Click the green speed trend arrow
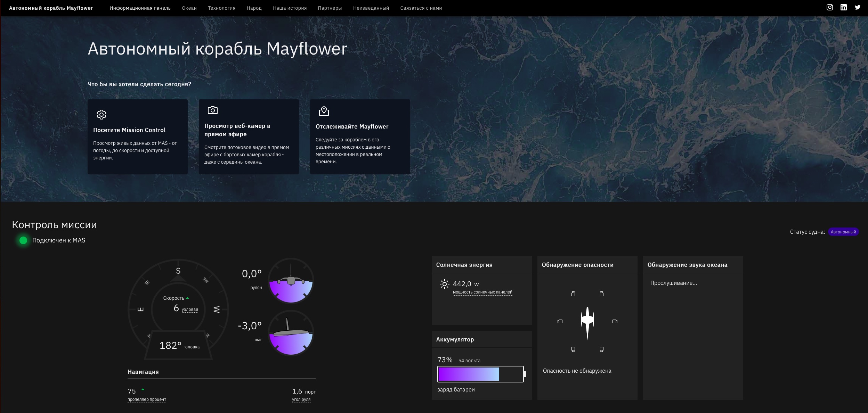The width and height of the screenshot is (868, 413). [x=187, y=298]
